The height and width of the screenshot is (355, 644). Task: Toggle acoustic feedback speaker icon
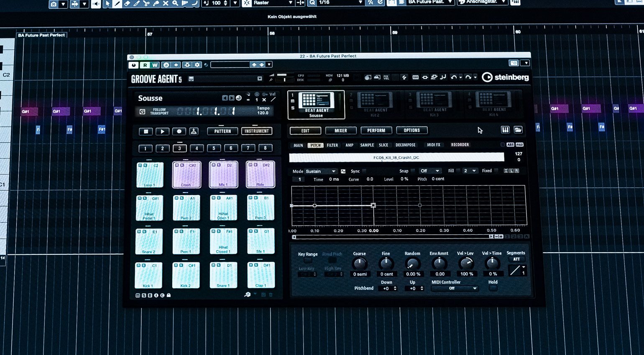(96, 4)
